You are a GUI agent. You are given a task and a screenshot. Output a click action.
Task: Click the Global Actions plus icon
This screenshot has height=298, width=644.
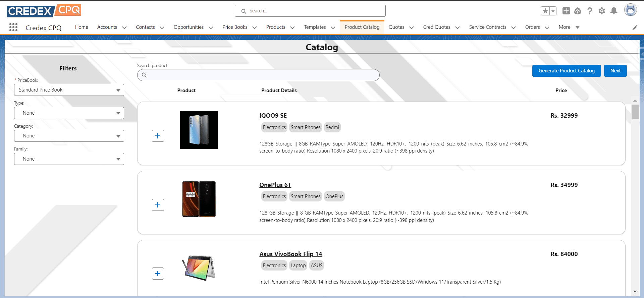tap(566, 11)
